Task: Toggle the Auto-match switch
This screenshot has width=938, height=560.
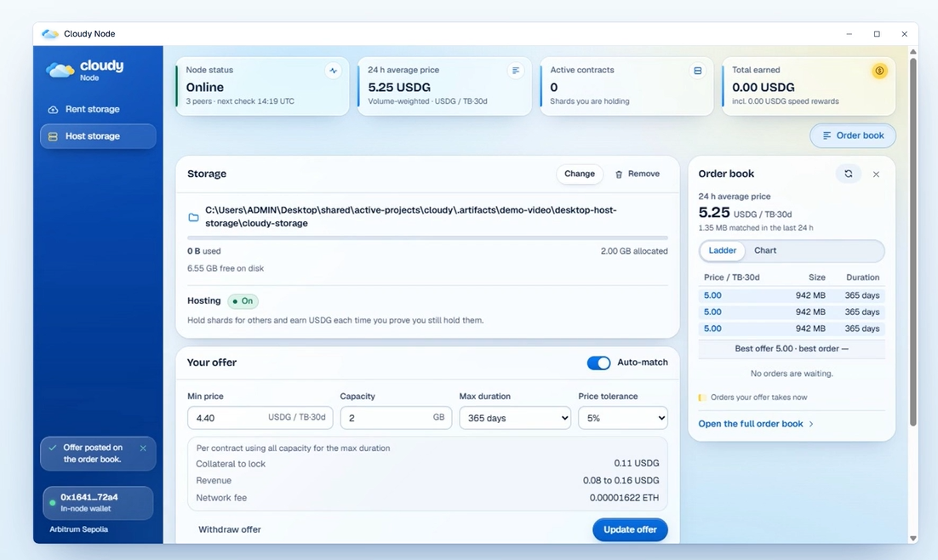Action: [598, 363]
